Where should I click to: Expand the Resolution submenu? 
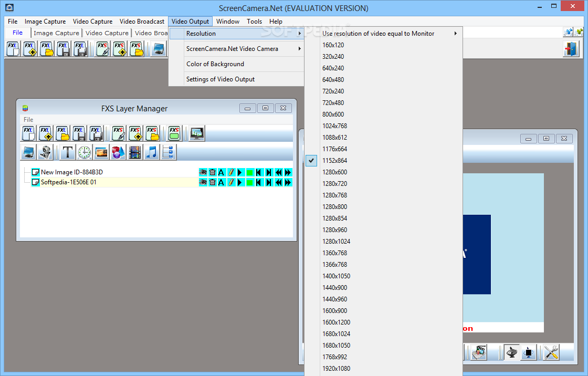pyautogui.click(x=237, y=34)
